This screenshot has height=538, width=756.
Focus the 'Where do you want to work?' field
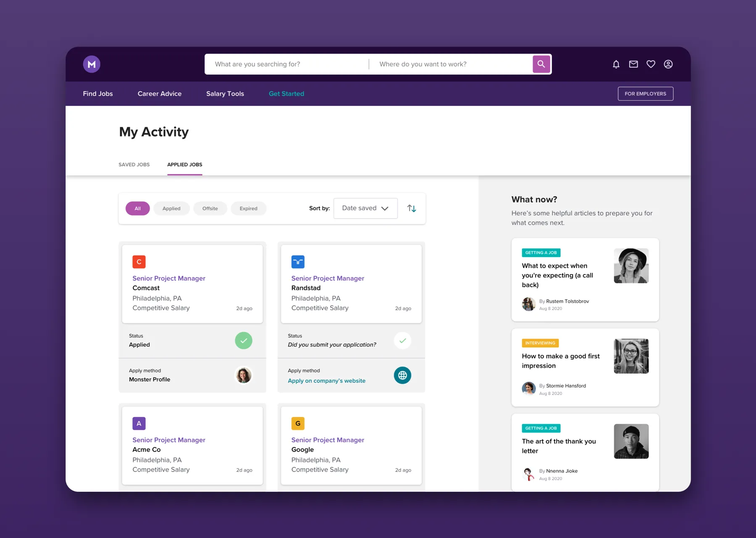451,64
